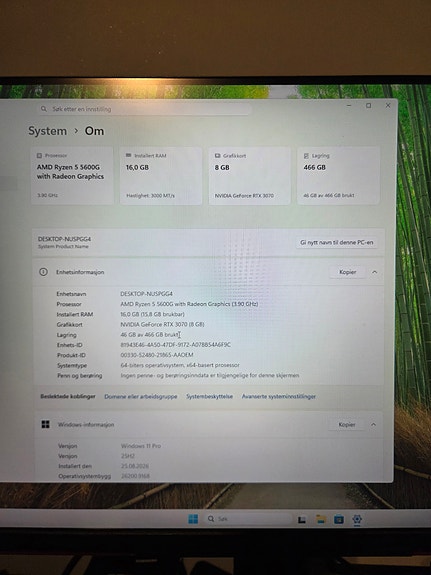431x575 pixels.
Task: Open 'Avanserte systeminnstillinger' link
Action: pyautogui.click(x=278, y=396)
